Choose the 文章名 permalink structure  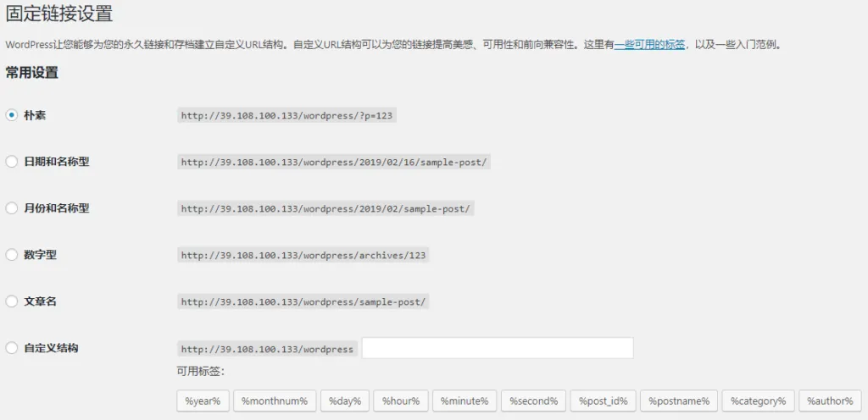(x=12, y=301)
